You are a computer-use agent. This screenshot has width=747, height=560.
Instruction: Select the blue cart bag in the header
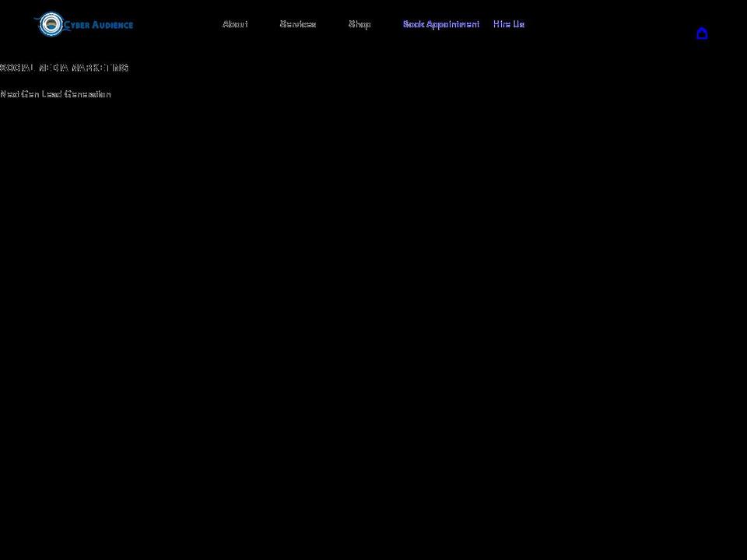pyautogui.click(x=703, y=33)
